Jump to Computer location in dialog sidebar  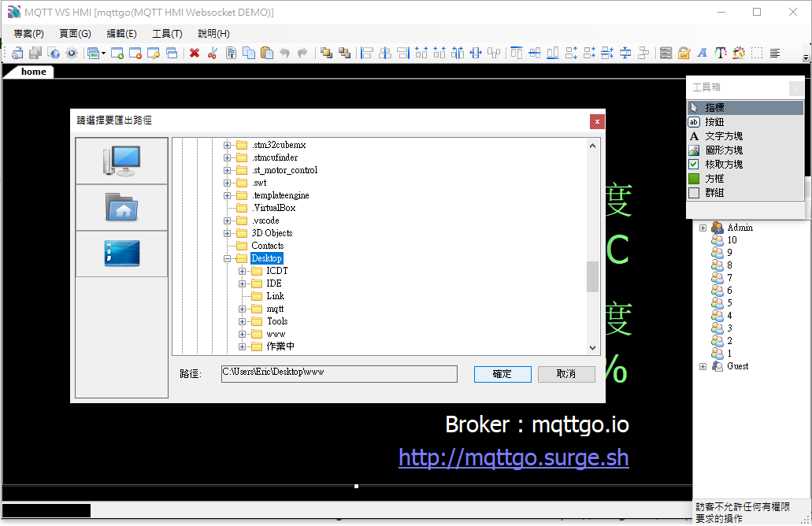[x=122, y=161]
